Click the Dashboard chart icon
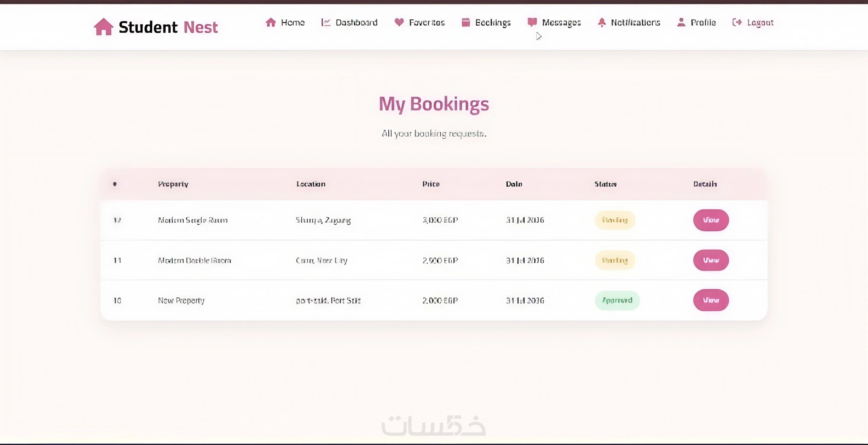Image resolution: width=868 pixels, height=445 pixels. 325,22
